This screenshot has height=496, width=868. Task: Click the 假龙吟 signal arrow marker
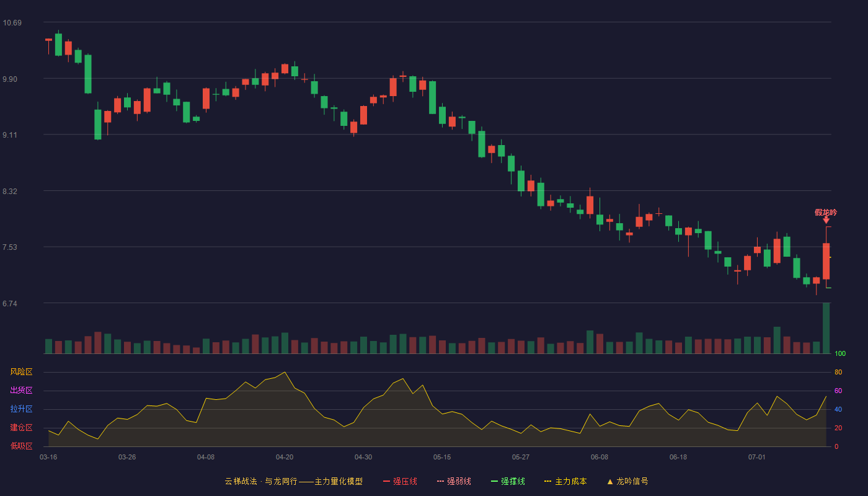826,220
